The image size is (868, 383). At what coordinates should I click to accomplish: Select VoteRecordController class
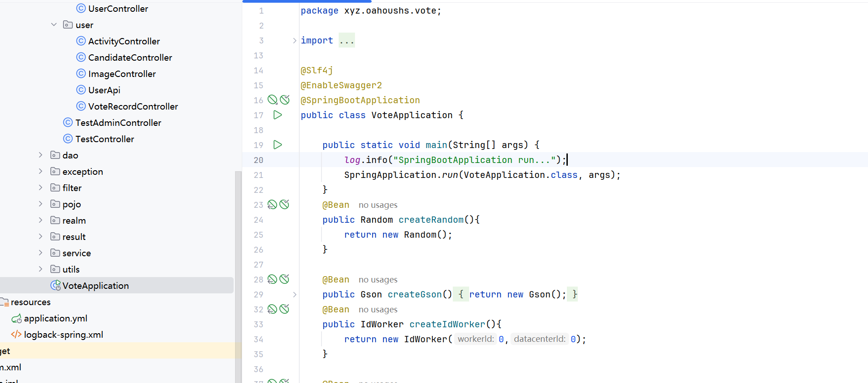(x=133, y=106)
